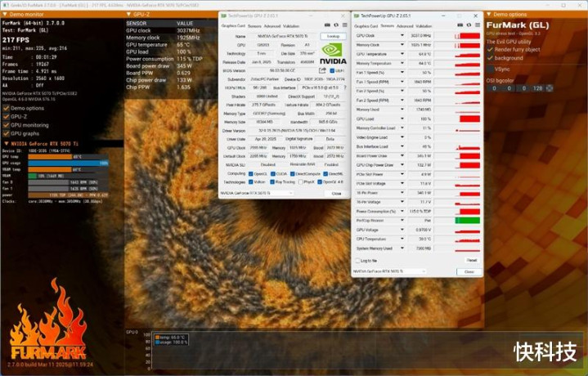588x376 pixels.
Task: Disable the GPU graphs checkbox
Action: tap(6, 132)
